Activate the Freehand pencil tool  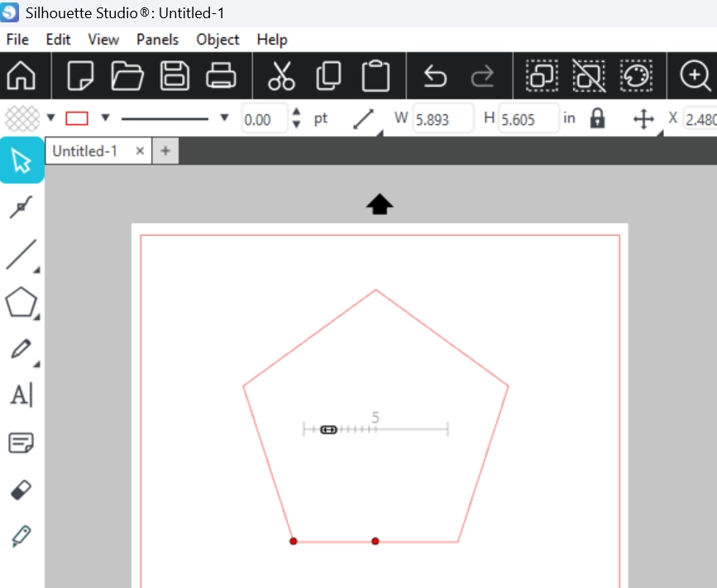click(x=21, y=349)
